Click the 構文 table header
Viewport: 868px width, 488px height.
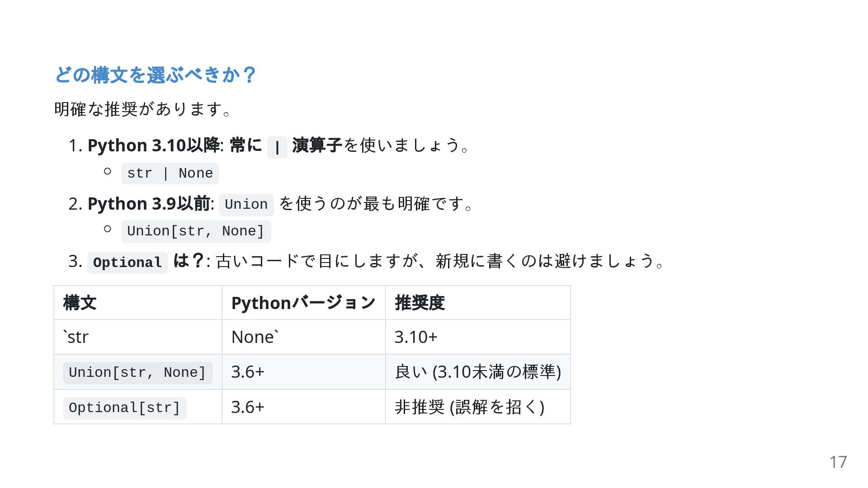[138, 303]
